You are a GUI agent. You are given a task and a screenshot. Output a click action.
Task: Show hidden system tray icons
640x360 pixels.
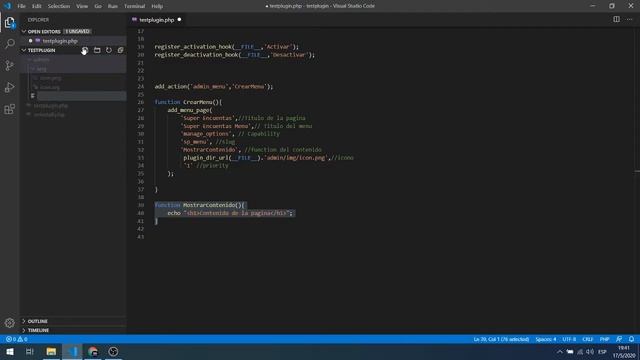coord(560,352)
